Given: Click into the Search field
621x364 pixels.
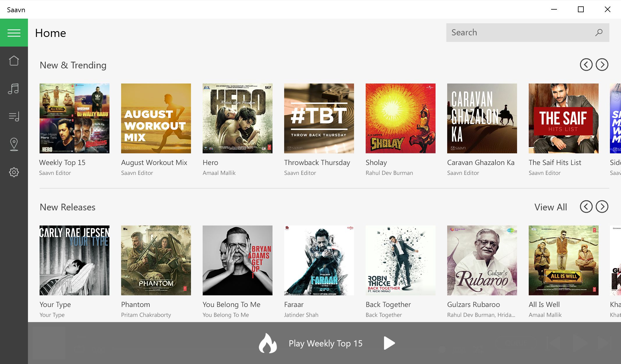Looking at the screenshot, I should pos(528,33).
